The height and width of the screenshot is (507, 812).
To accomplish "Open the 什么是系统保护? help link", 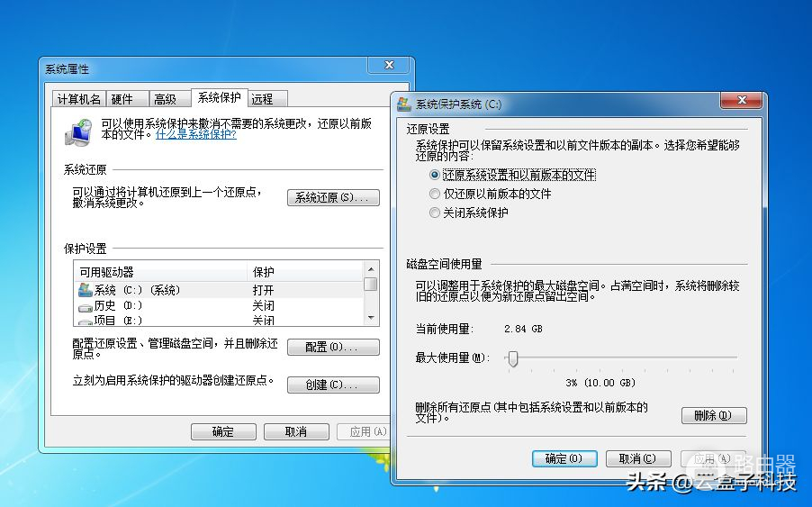I will [196, 134].
